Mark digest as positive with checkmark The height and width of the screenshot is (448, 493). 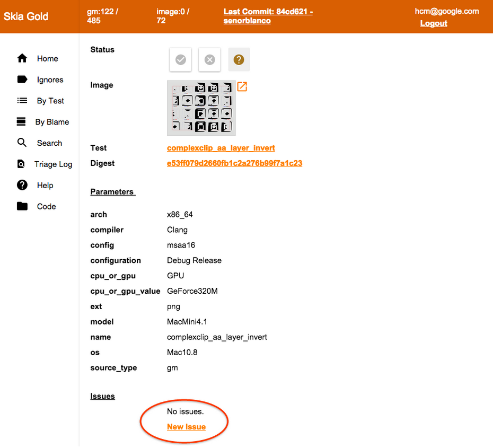(x=180, y=60)
